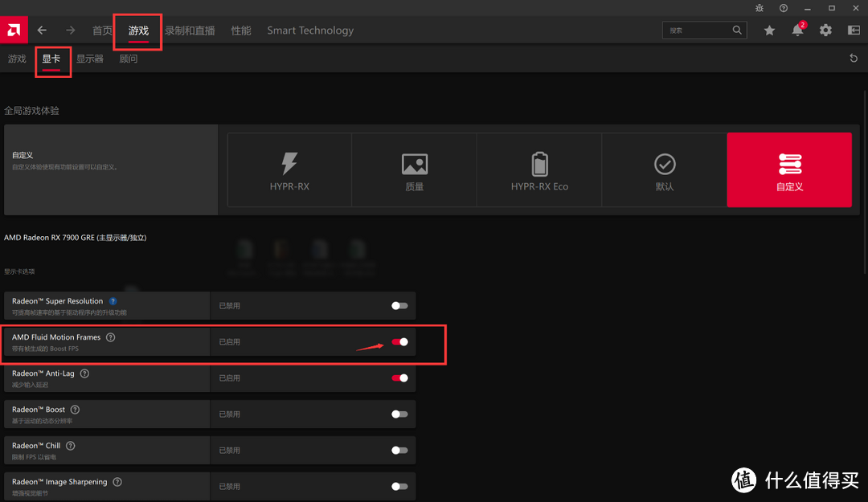Viewport: 868px width, 502px height.
Task: Open favorites star icon
Action: click(x=769, y=31)
